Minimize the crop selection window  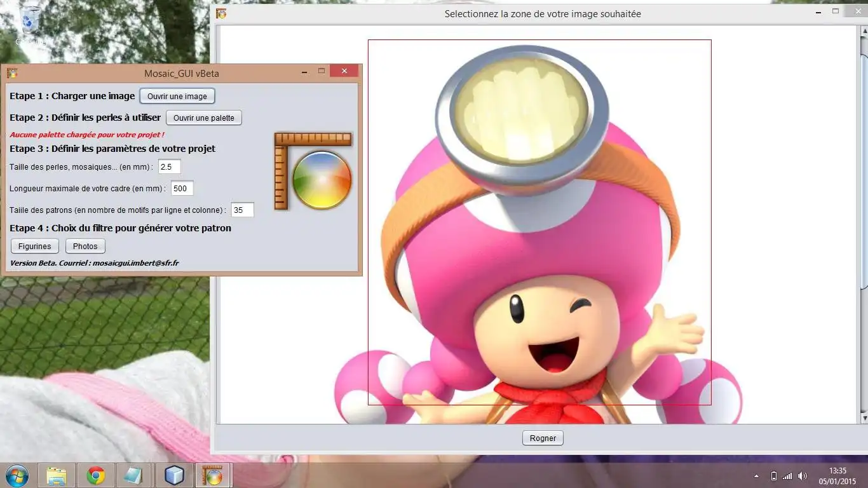[819, 11]
